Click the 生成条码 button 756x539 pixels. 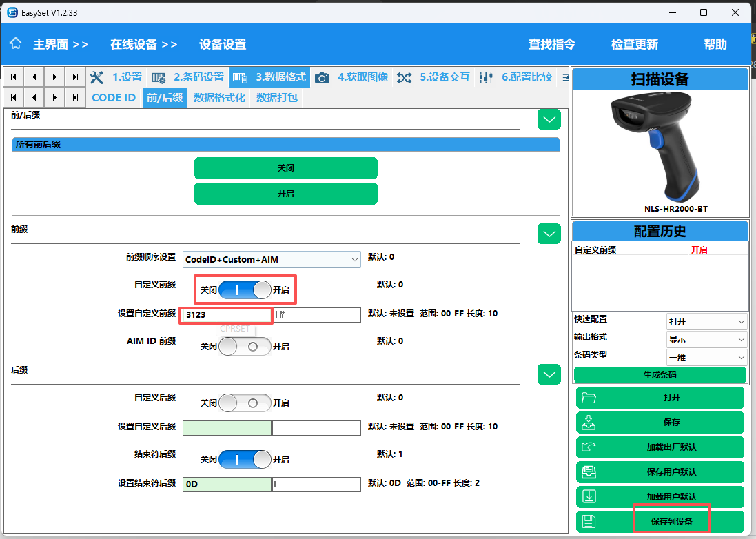coord(660,376)
